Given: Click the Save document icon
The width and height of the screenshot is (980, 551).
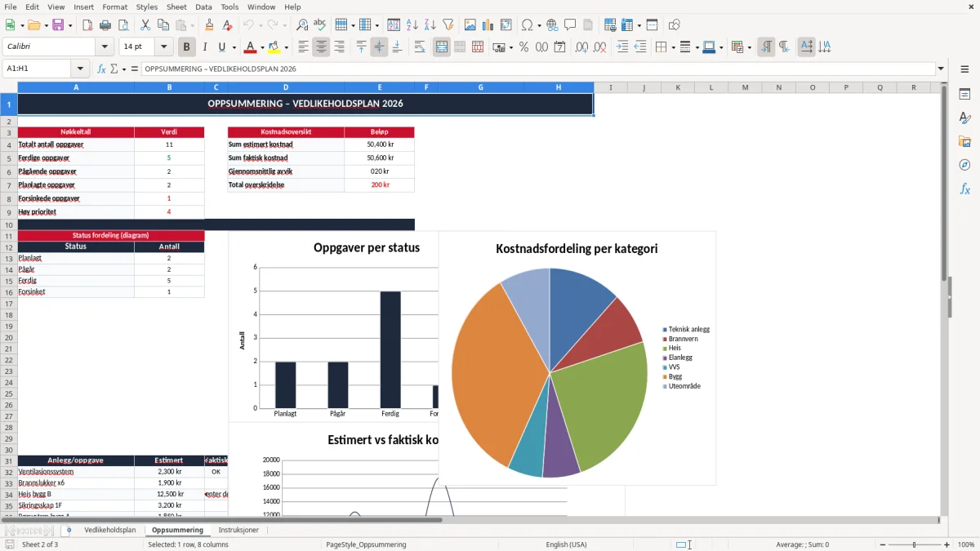Looking at the screenshot, I should (58, 25).
